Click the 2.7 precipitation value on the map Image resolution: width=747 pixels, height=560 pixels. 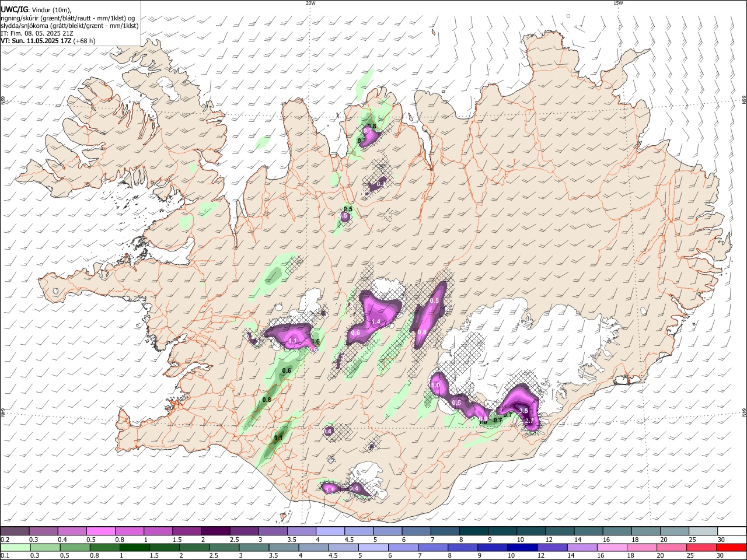point(529,421)
